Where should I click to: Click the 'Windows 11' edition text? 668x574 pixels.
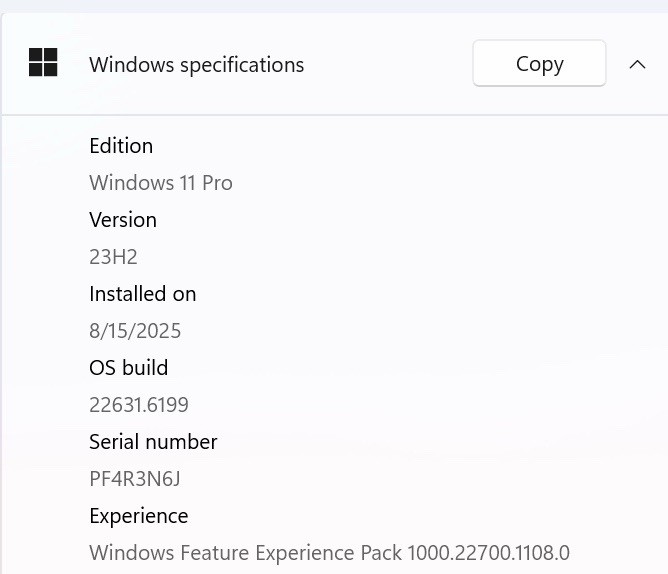pos(142,183)
